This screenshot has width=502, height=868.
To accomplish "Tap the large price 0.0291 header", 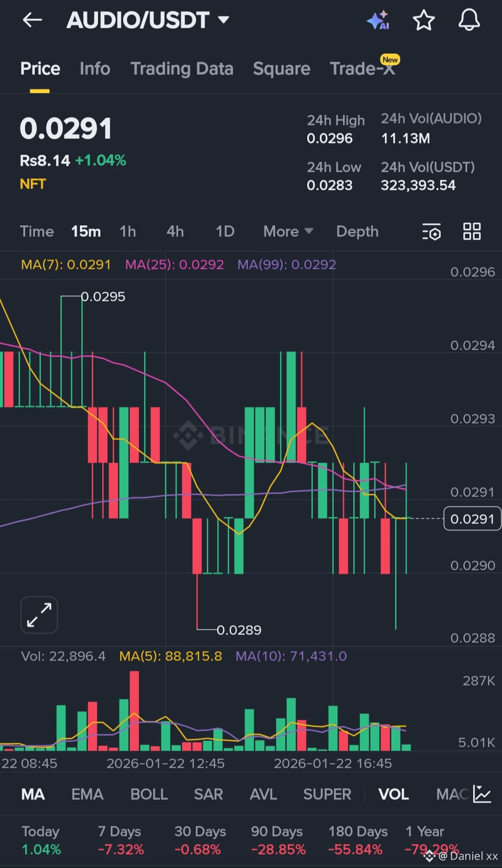I will click(x=66, y=129).
